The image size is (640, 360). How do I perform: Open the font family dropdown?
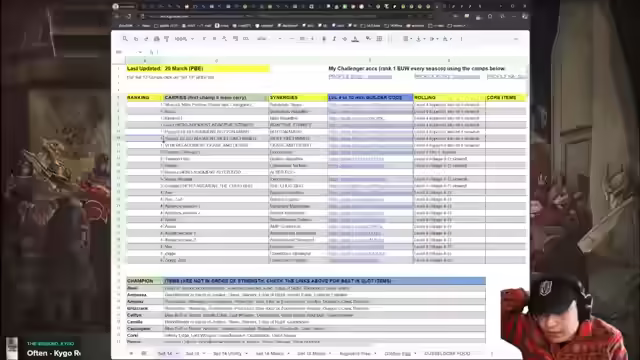click(269, 39)
